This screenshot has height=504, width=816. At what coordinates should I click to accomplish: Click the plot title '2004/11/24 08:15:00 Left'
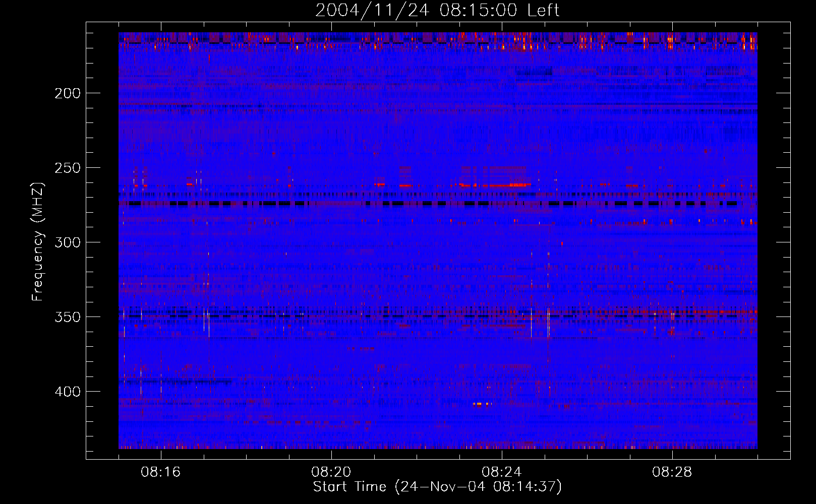coord(437,10)
